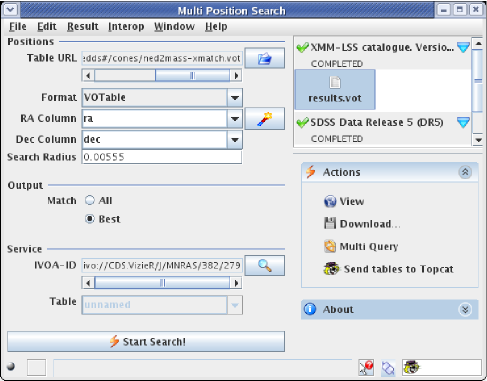
Task: Open the Edit menu
Action: pyautogui.click(x=47, y=26)
